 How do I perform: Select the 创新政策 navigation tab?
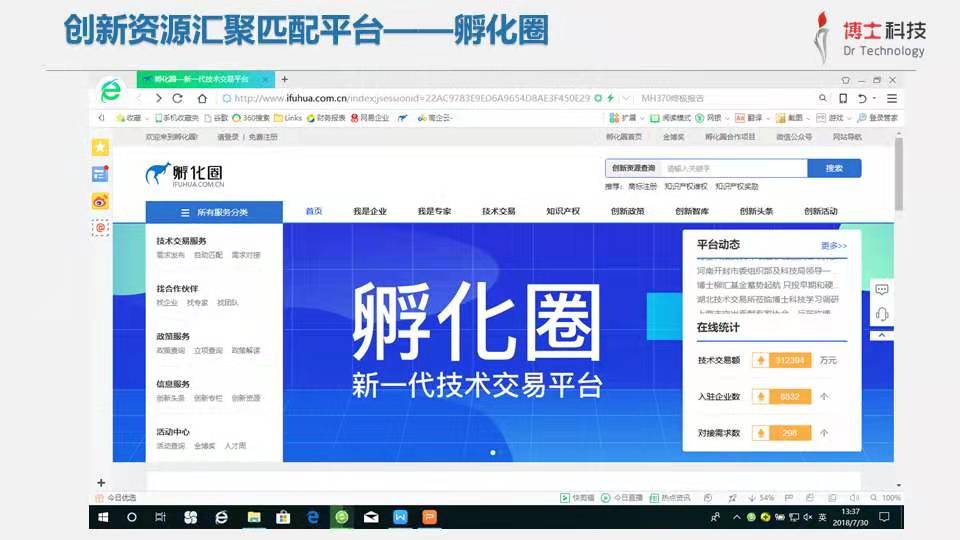pyautogui.click(x=628, y=211)
